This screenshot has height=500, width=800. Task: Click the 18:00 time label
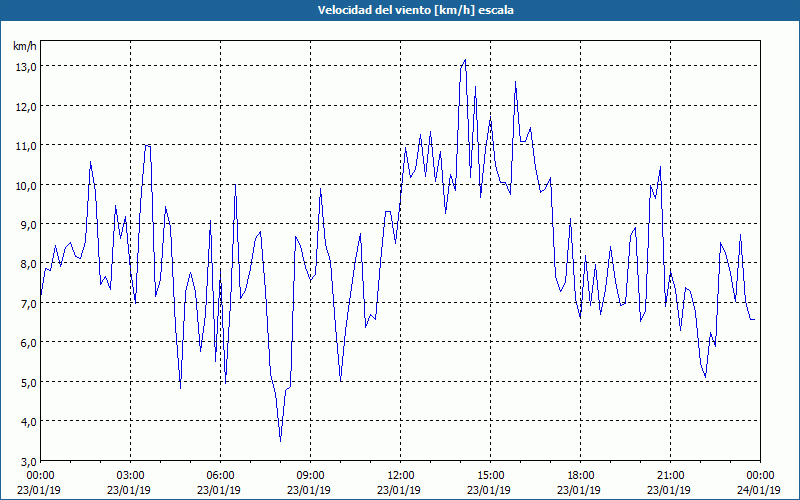pyautogui.click(x=580, y=476)
